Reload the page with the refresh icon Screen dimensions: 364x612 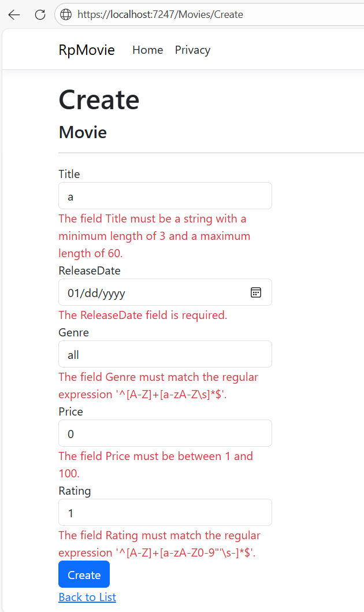tap(40, 14)
